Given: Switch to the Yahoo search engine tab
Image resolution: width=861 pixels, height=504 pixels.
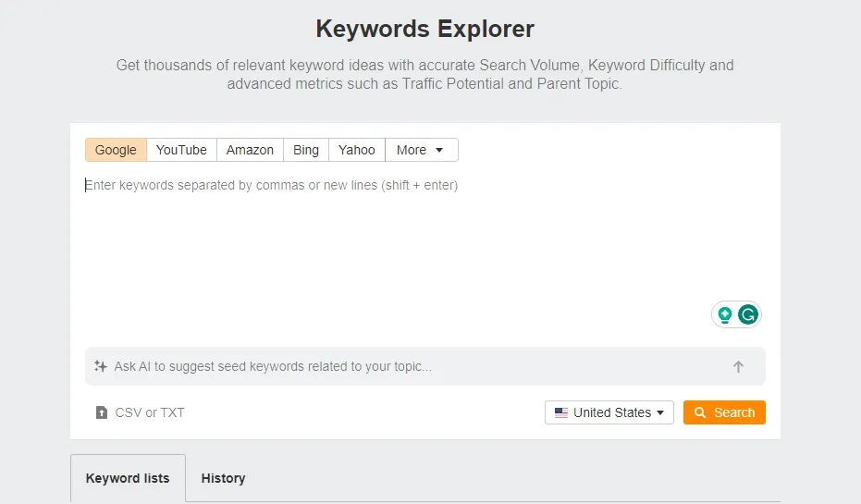Looking at the screenshot, I should coord(357,150).
